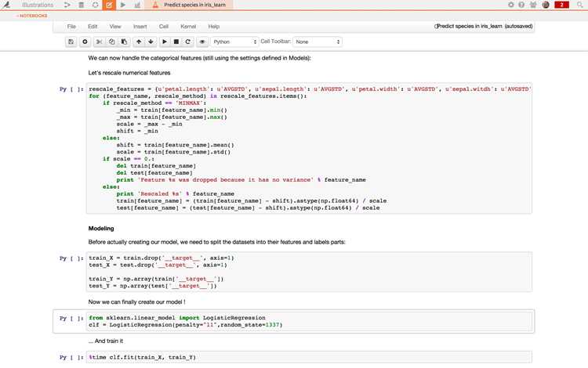Open the File menu
The height and width of the screenshot is (368, 588).
(x=71, y=26)
